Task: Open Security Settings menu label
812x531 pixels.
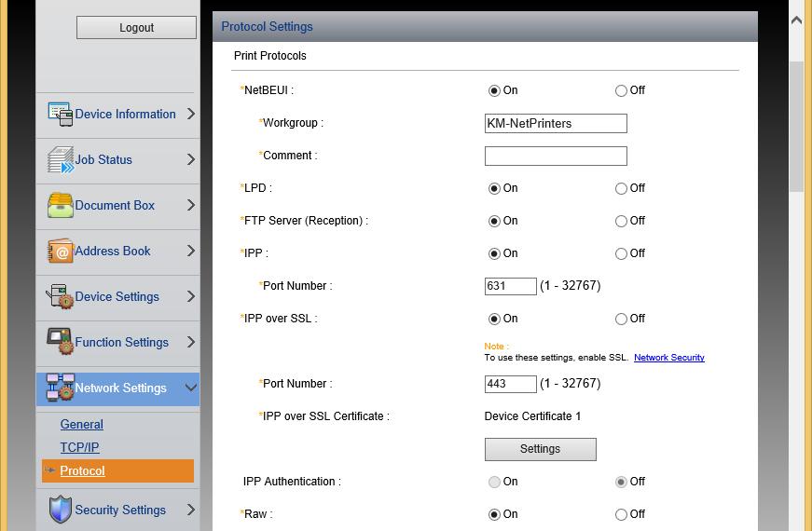Action: 120,510
